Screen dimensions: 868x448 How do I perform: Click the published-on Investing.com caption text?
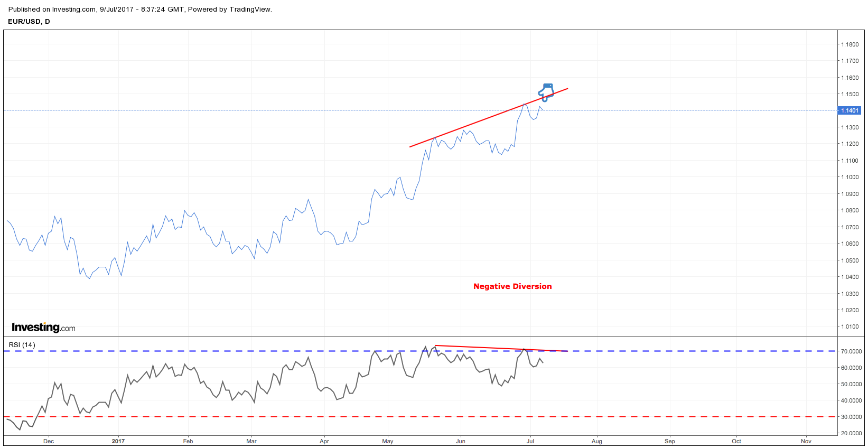140,10
